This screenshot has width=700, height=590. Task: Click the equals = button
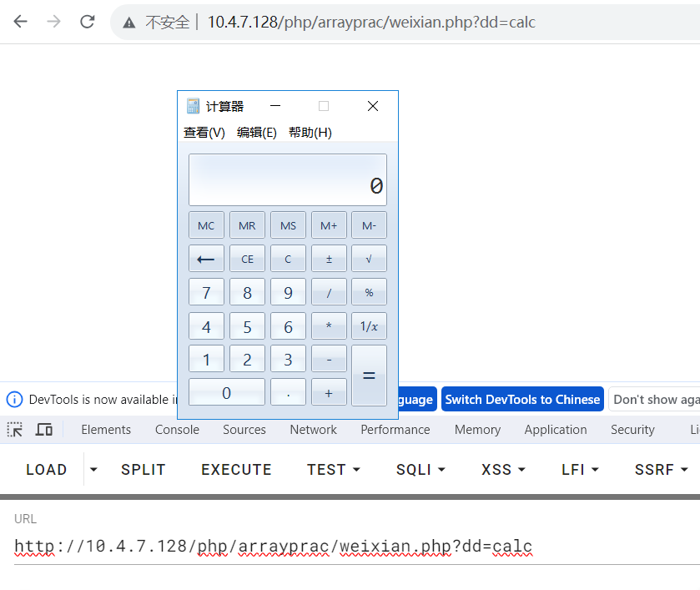click(x=370, y=376)
